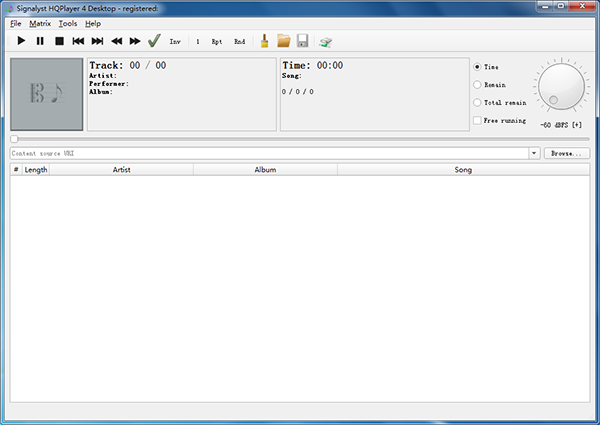This screenshot has width=600, height=425.
Task: Skip to the previous track
Action: pyautogui.click(x=78, y=41)
